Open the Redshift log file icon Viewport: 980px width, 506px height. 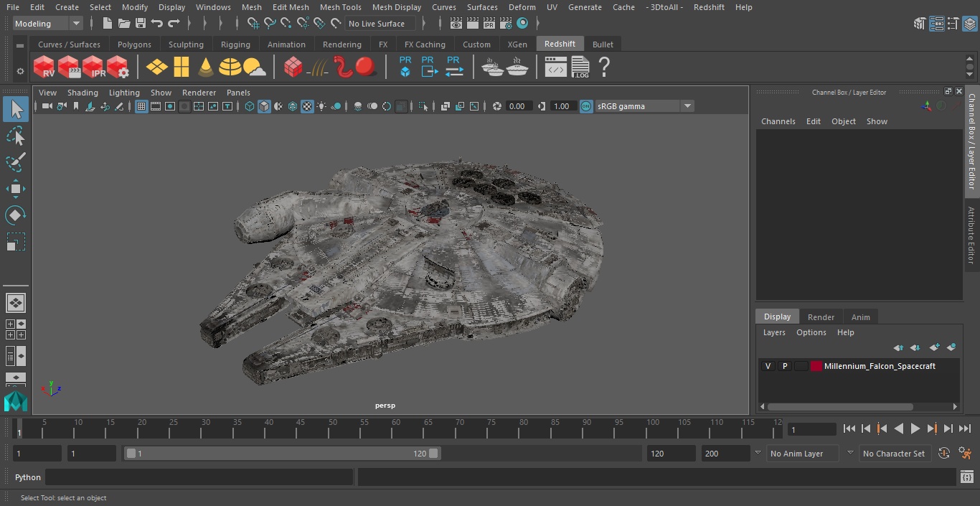580,67
